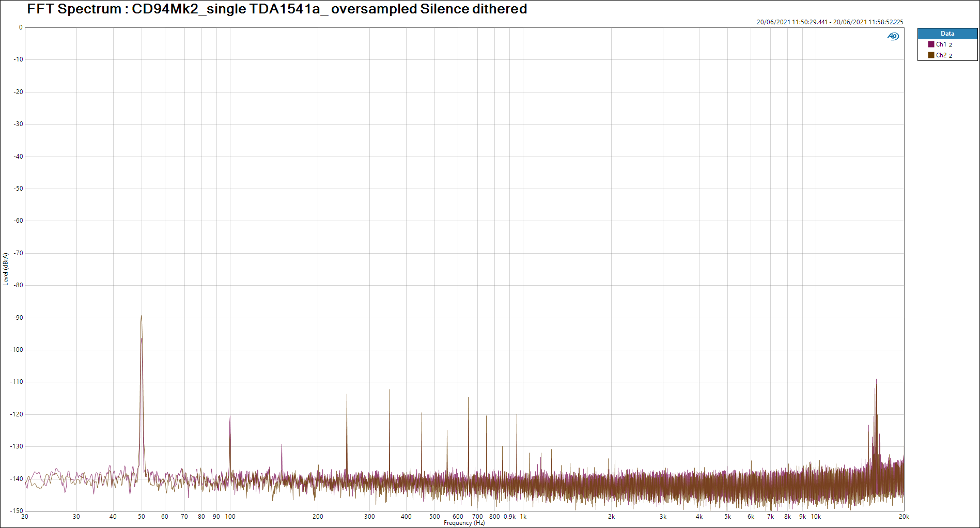The image size is (980, 528).
Task: Click the FFT Spectrum graph title
Action: 277,9
